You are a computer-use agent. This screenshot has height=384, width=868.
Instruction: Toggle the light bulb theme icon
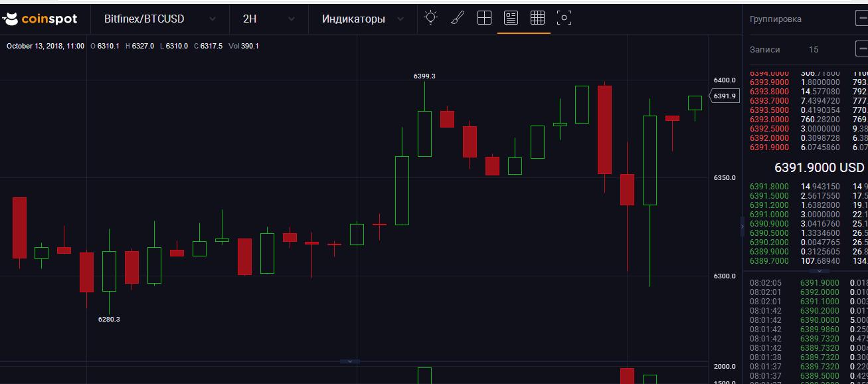point(431,18)
